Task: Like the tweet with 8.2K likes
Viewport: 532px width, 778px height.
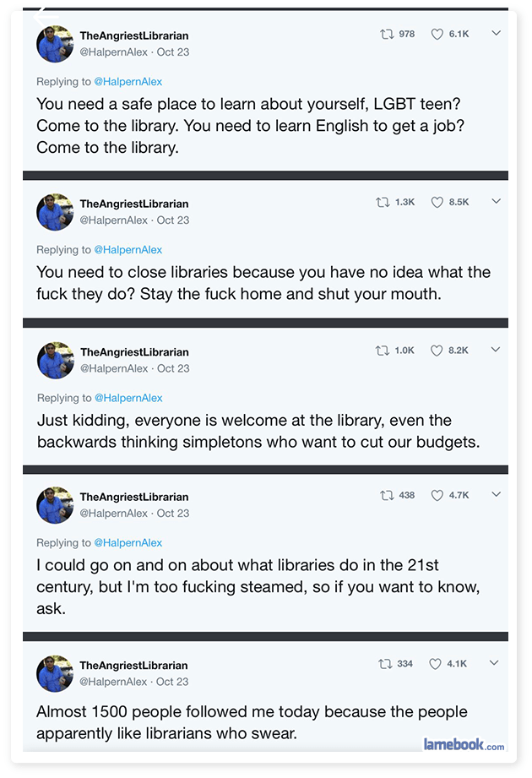Action: point(437,351)
